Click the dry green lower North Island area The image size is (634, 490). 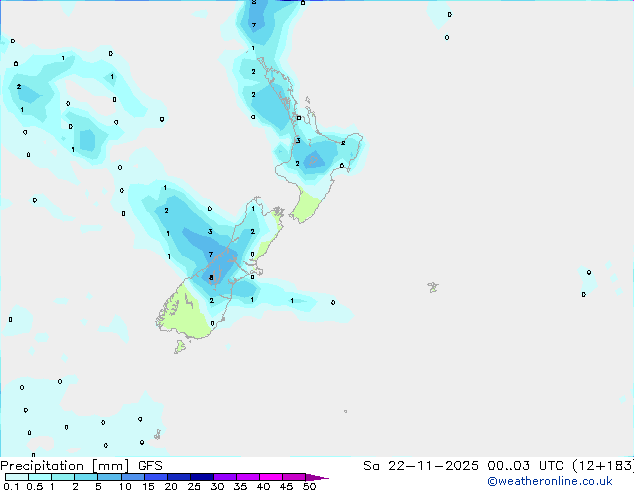coord(304,207)
